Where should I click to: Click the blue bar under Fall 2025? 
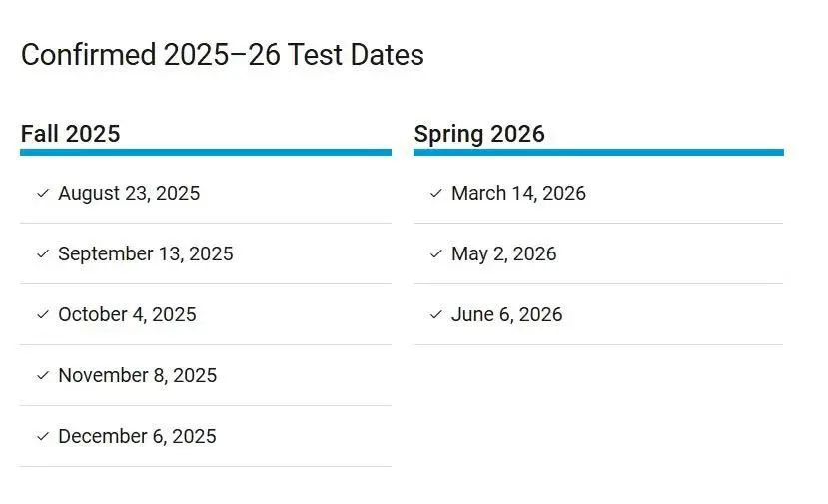point(205,152)
